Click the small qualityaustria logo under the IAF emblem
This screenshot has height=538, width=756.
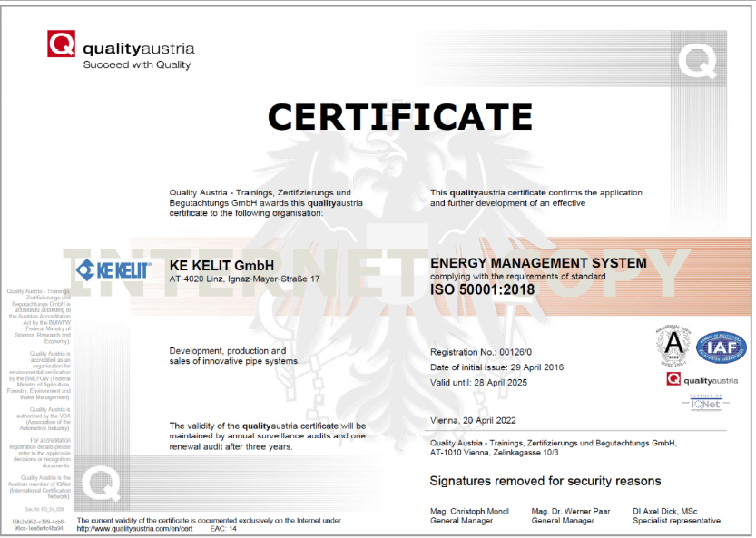pos(702,380)
